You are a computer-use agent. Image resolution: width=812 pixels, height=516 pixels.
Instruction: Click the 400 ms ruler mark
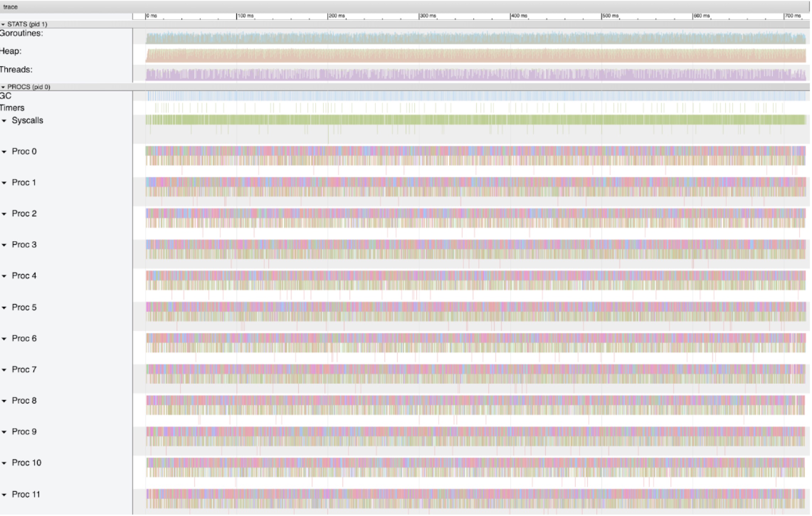519,16
